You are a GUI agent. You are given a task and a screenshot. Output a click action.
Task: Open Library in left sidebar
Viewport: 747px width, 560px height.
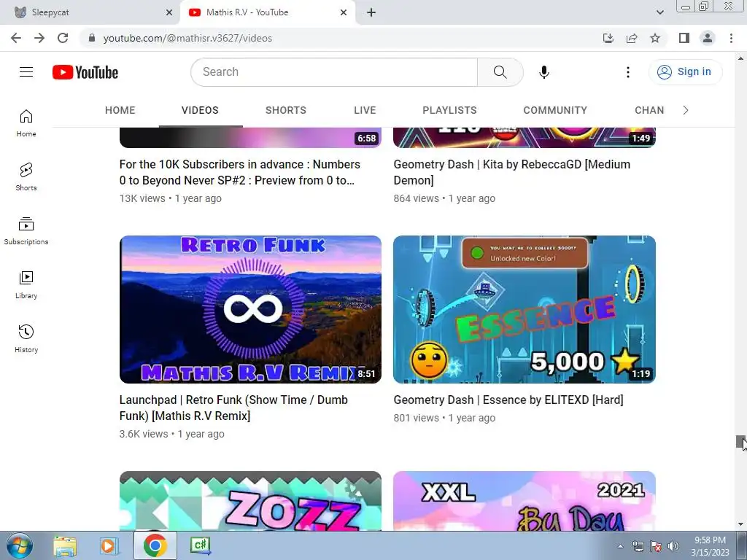(26, 284)
